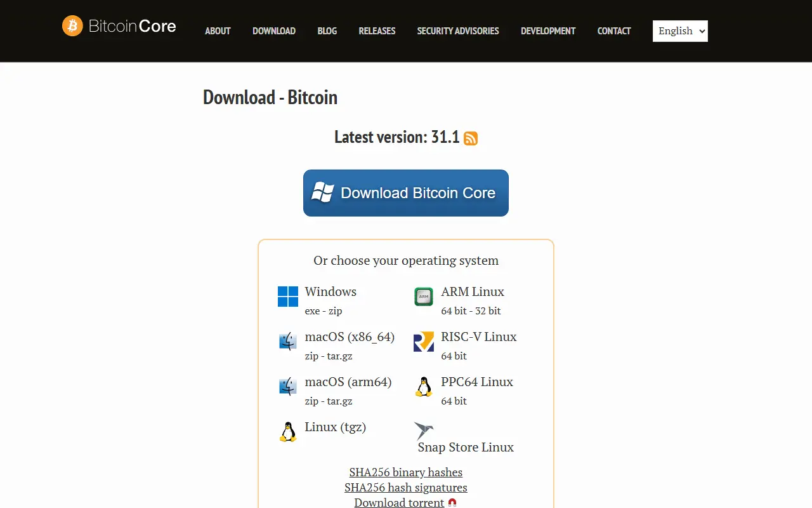Select the ARM Linux link
812x508 pixels.
pyautogui.click(x=473, y=291)
